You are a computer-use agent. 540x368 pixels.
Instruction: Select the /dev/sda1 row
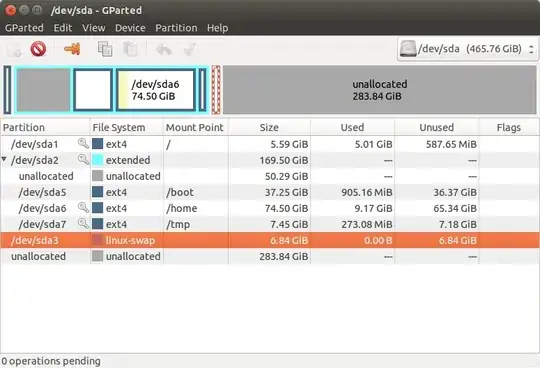pyautogui.click(x=270, y=144)
